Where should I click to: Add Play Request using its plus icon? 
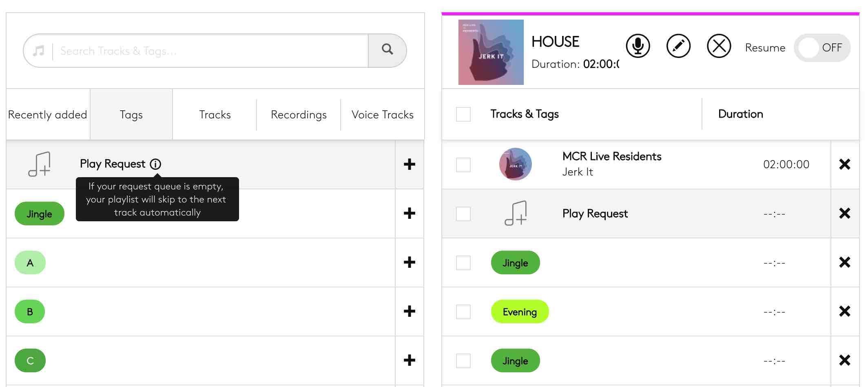[x=409, y=164]
